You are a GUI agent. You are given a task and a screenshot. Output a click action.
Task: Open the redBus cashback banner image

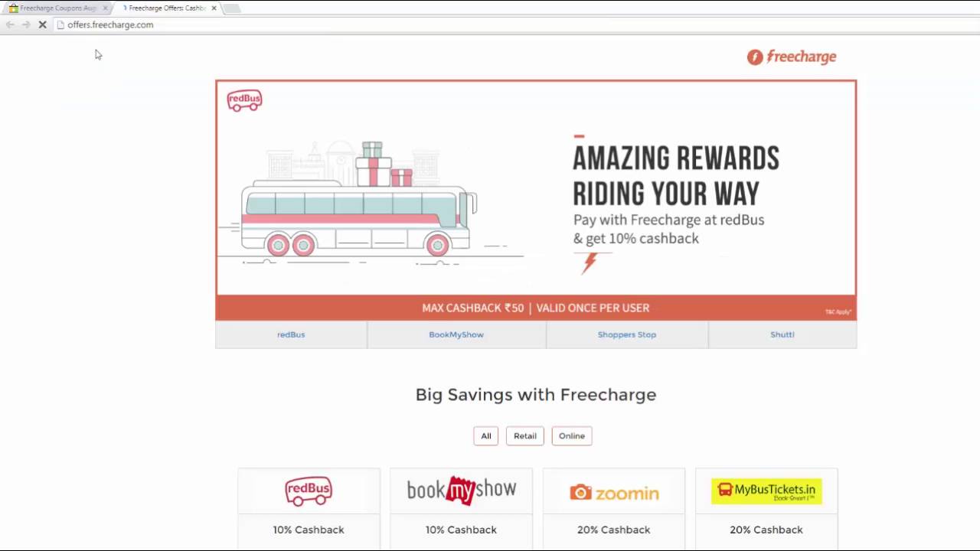tap(536, 200)
